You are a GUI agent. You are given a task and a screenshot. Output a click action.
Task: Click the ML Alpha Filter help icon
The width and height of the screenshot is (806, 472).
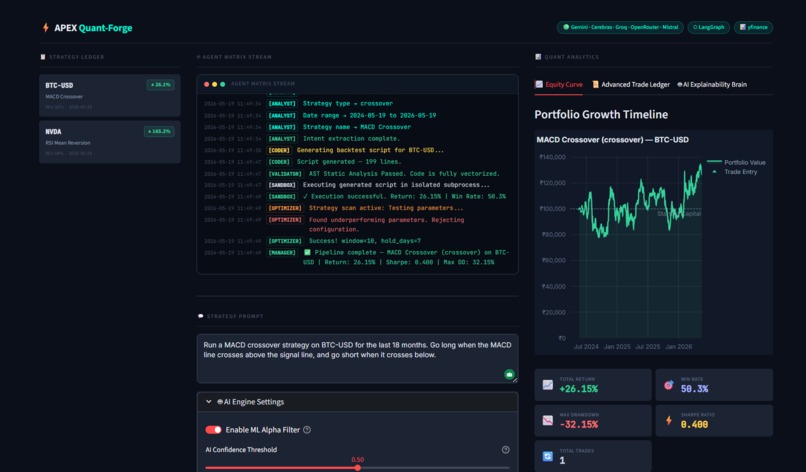pyautogui.click(x=307, y=430)
